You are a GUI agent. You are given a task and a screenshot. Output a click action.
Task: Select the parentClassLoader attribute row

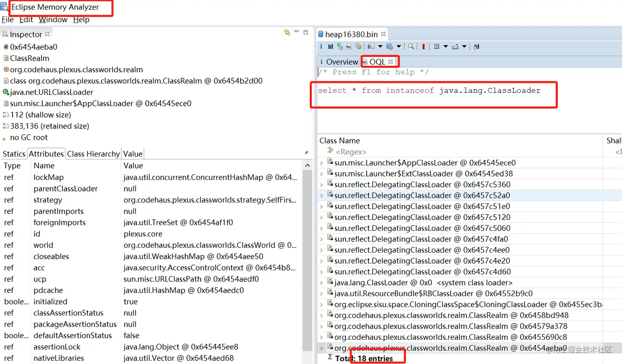[151, 189]
